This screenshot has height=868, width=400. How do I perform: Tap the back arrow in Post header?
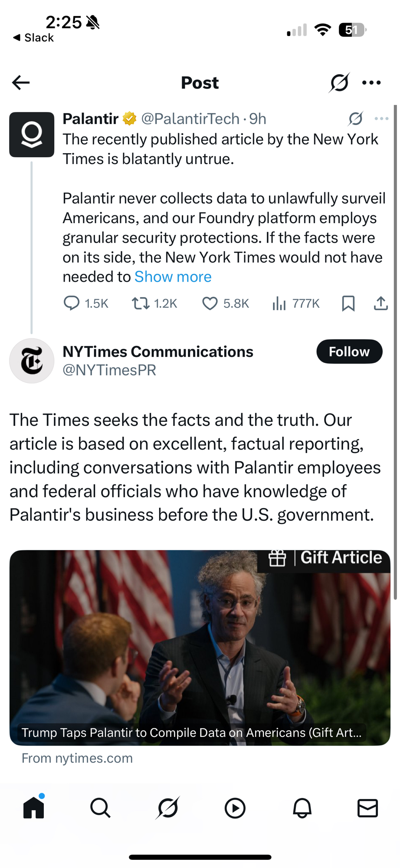coord(21,82)
